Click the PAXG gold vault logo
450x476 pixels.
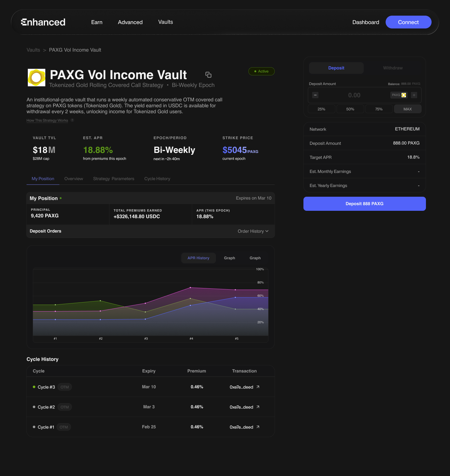(x=37, y=78)
